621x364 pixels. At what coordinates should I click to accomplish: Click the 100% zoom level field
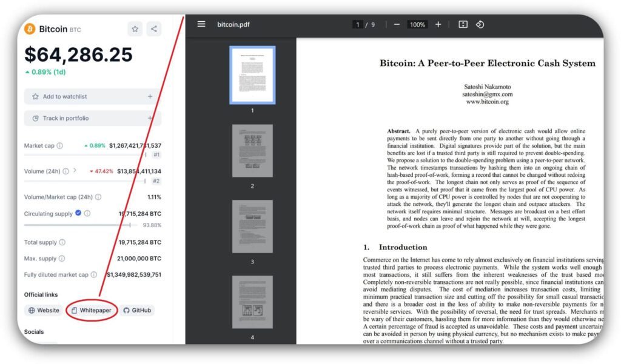[417, 25]
